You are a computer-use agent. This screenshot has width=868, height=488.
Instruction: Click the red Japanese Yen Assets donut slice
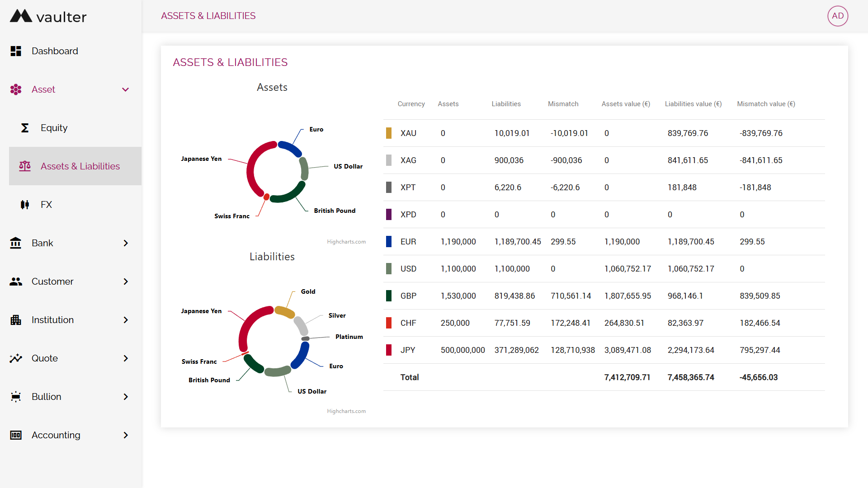pos(251,168)
